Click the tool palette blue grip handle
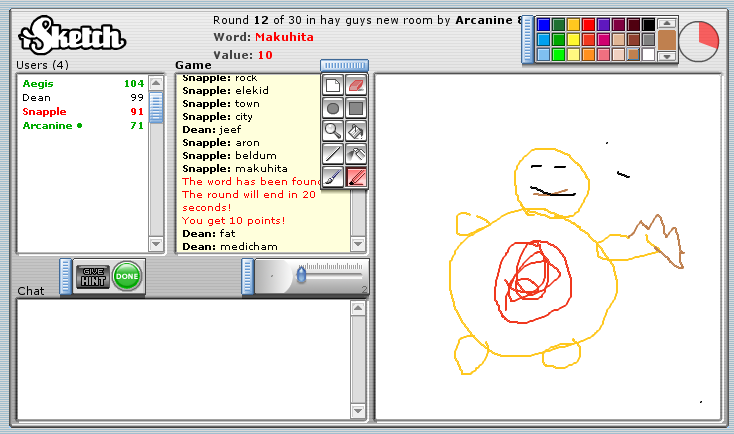This screenshot has width=734, height=434. [x=344, y=66]
